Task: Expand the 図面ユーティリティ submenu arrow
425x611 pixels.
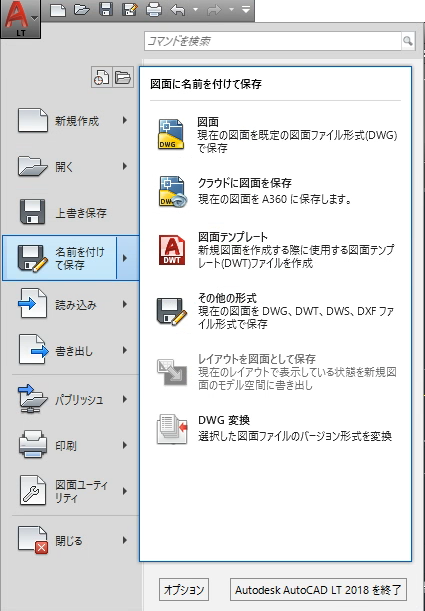Action: [125, 491]
